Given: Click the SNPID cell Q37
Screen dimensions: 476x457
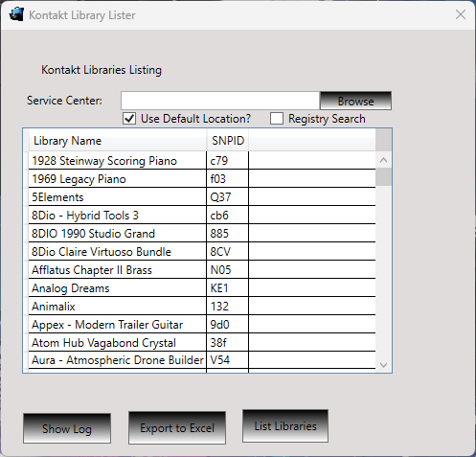Looking at the screenshot, I should (x=228, y=196).
